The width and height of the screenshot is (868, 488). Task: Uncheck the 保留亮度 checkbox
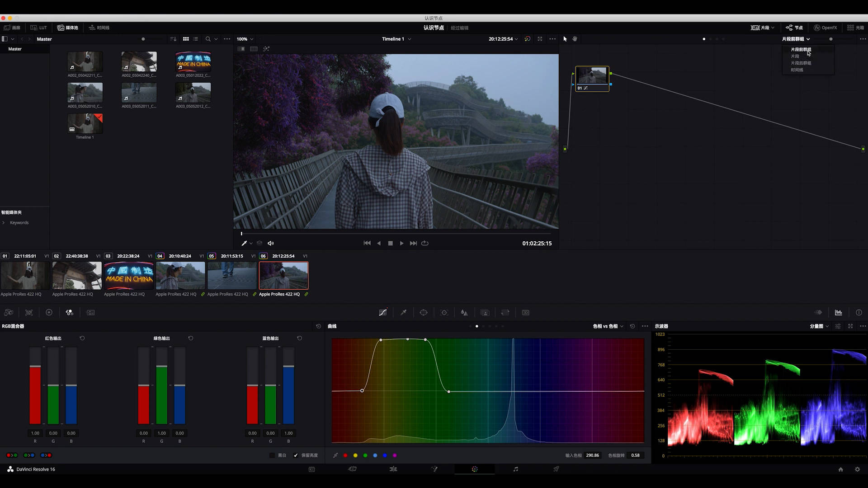pyautogui.click(x=296, y=455)
